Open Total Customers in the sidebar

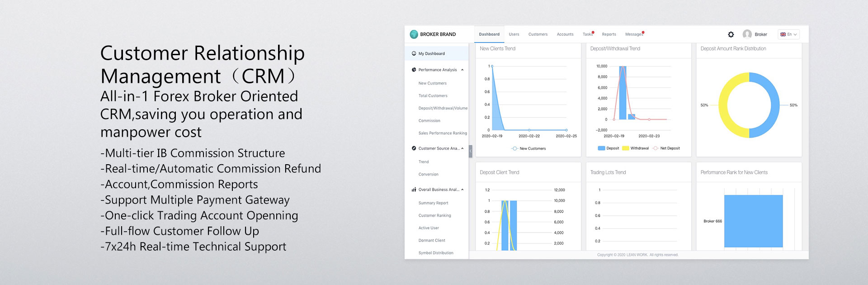433,96
